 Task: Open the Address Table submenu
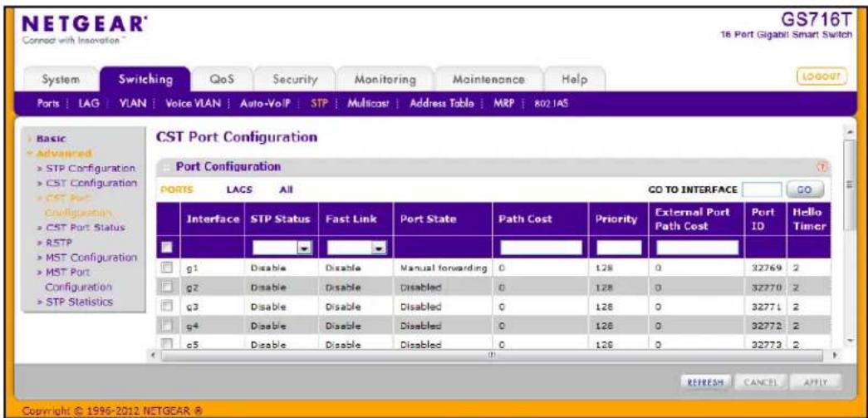coord(442,104)
